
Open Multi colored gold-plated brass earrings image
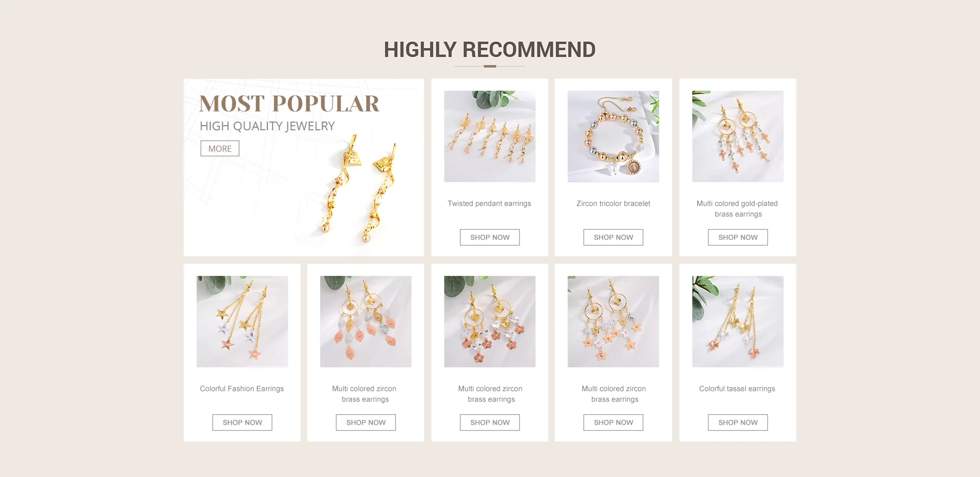point(738,136)
